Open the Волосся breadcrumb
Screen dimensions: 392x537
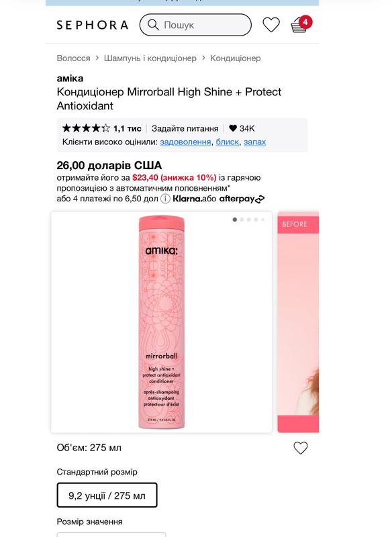(x=73, y=58)
